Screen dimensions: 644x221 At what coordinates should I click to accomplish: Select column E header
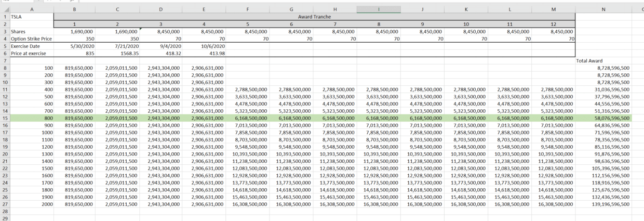point(204,9)
